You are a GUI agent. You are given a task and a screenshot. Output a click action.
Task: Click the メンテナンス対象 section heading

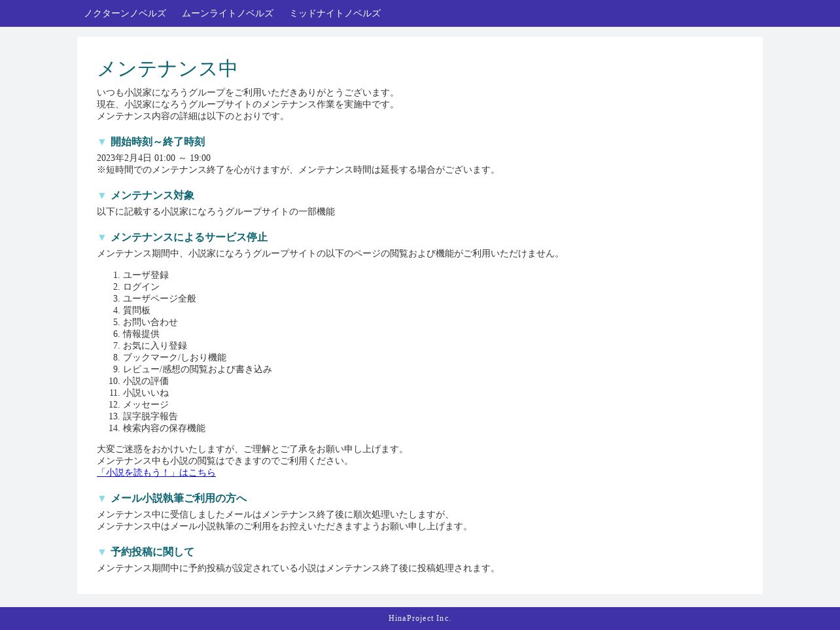[152, 196]
